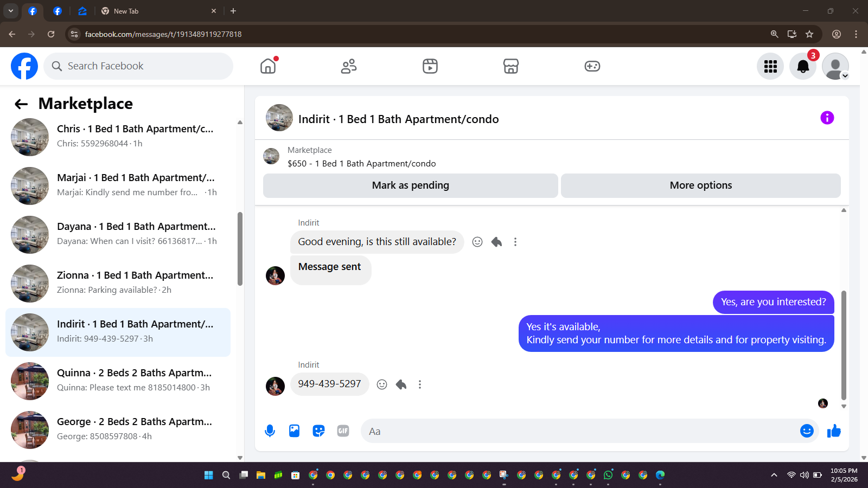Click the back arrow beside Marketplace
Screen dimensions: 868x488
coord(21,104)
